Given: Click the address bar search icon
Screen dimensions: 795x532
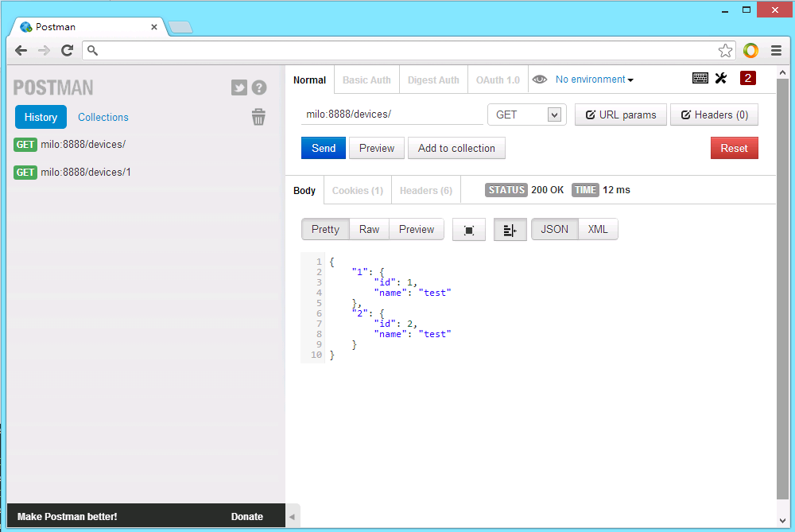Looking at the screenshot, I should (x=92, y=50).
